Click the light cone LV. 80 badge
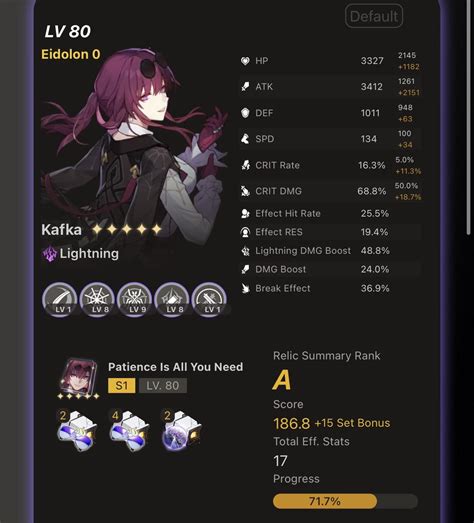The height and width of the screenshot is (523, 474). [x=163, y=386]
